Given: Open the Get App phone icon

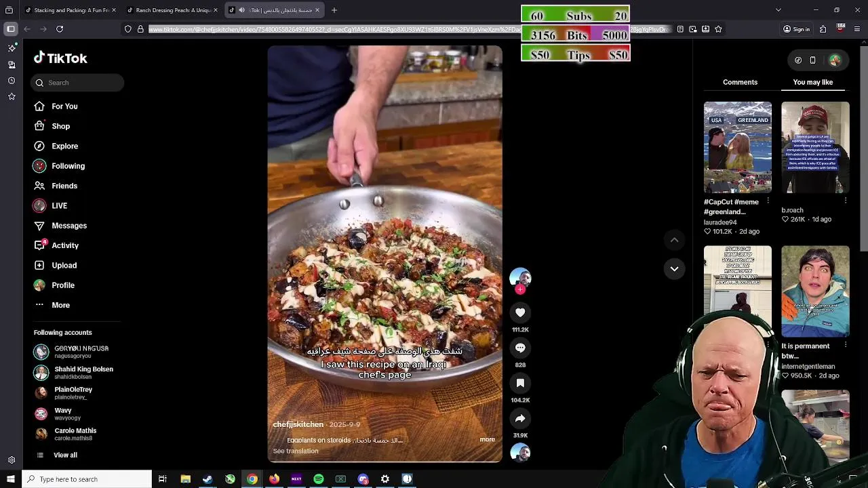Looking at the screenshot, I should click(812, 60).
